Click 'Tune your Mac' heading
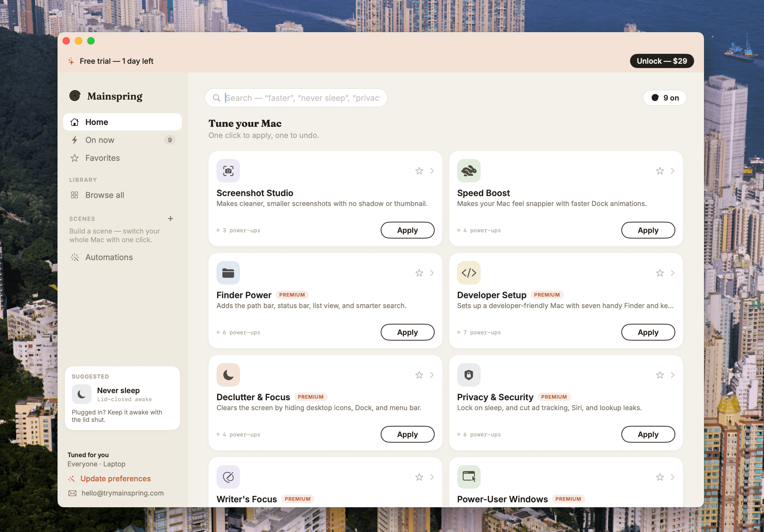764x532 pixels. tap(245, 123)
